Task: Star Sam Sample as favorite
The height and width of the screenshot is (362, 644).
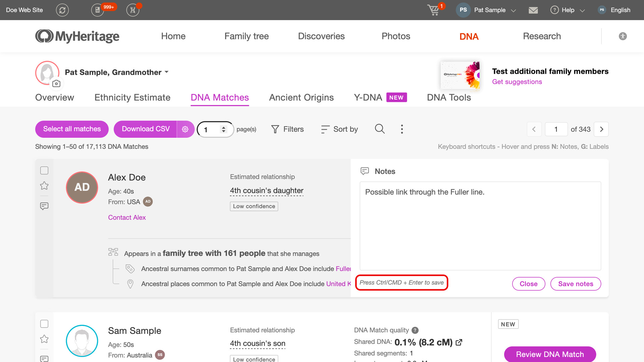Action: (44, 339)
